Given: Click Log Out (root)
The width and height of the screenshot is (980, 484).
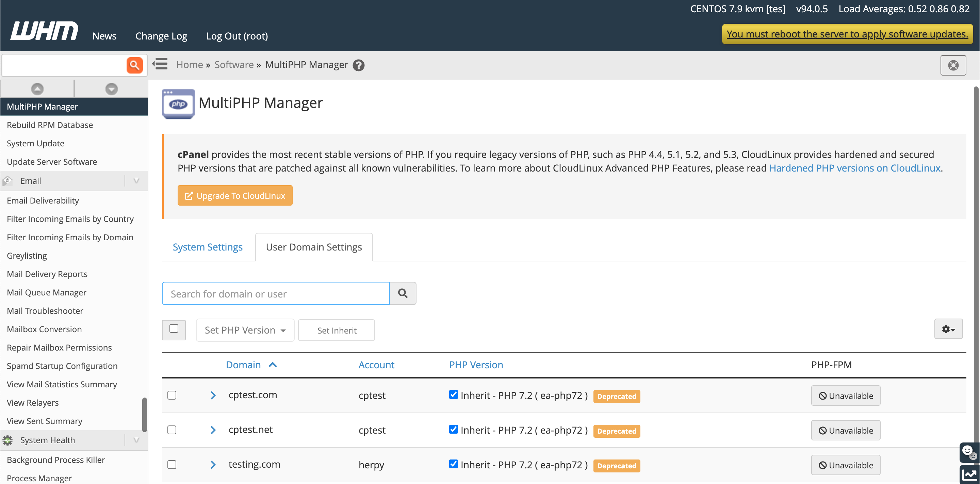Looking at the screenshot, I should [237, 36].
